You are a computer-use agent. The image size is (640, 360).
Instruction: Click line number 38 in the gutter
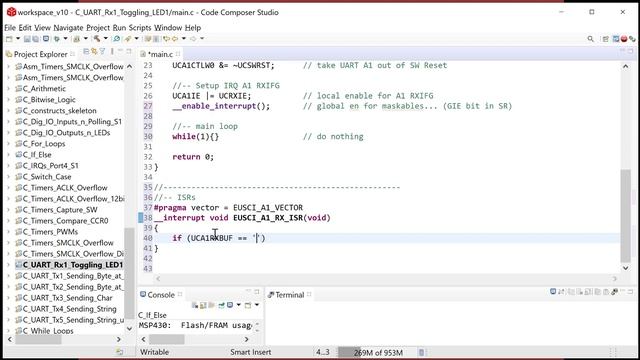(x=148, y=218)
